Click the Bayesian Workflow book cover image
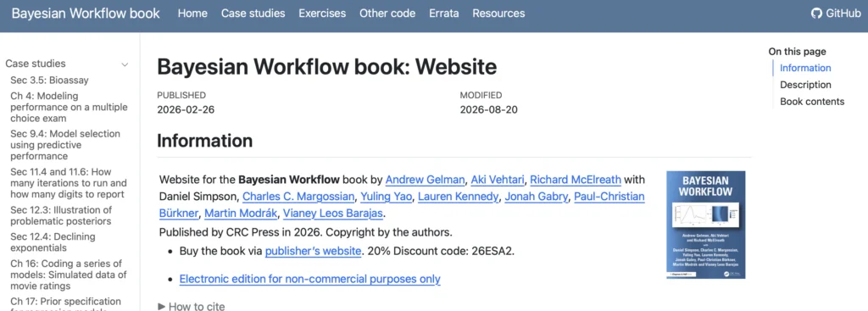The width and height of the screenshot is (868, 311). coord(706,225)
